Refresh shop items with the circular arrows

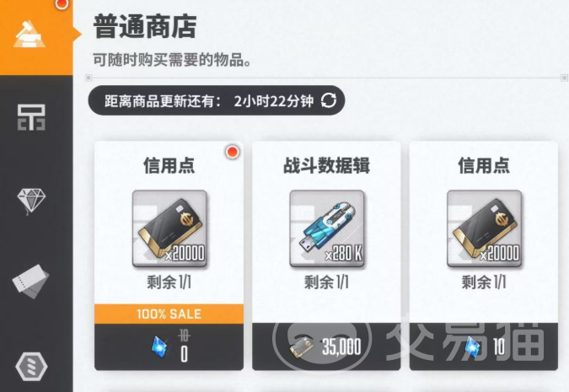pos(329,100)
